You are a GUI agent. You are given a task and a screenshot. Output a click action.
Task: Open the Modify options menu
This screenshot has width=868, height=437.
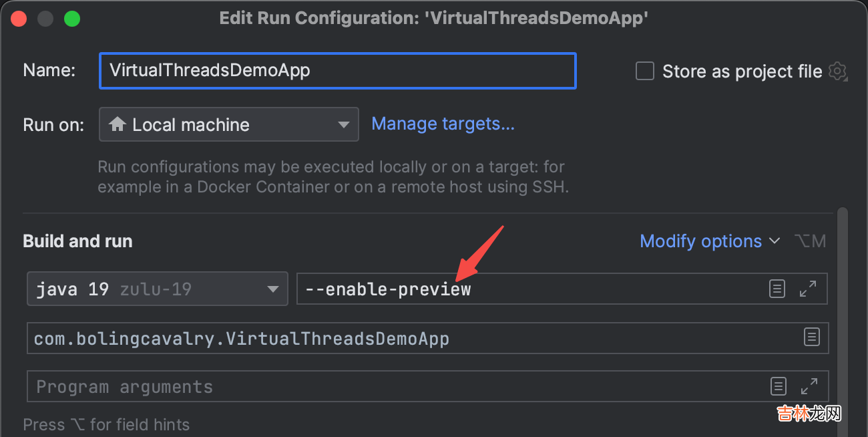pos(700,241)
